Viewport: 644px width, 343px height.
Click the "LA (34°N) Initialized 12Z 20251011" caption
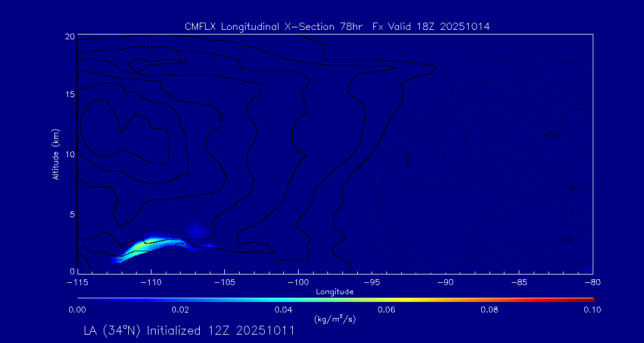coord(189,330)
